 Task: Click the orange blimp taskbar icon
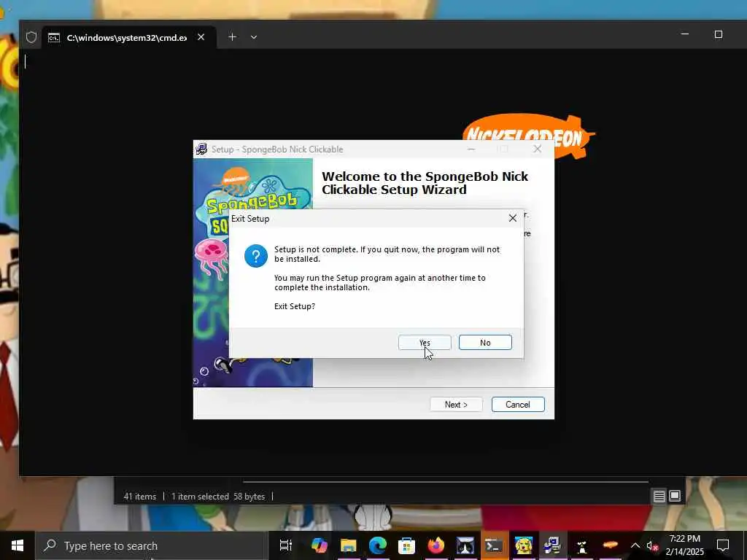611,545
